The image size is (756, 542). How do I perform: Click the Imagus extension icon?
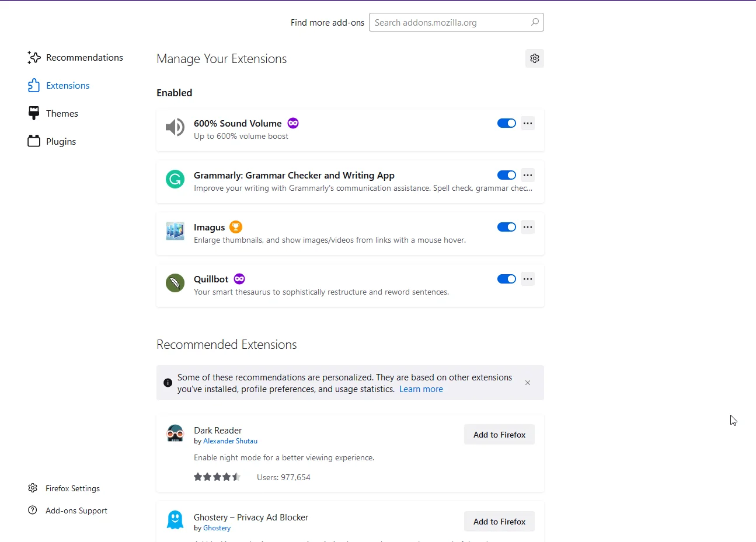point(175,231)
